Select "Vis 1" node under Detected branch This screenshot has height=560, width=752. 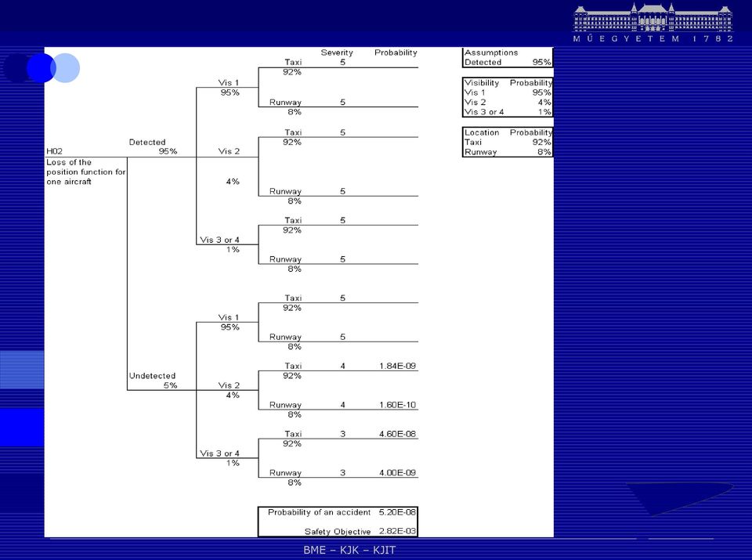click(x=228, y=83)
